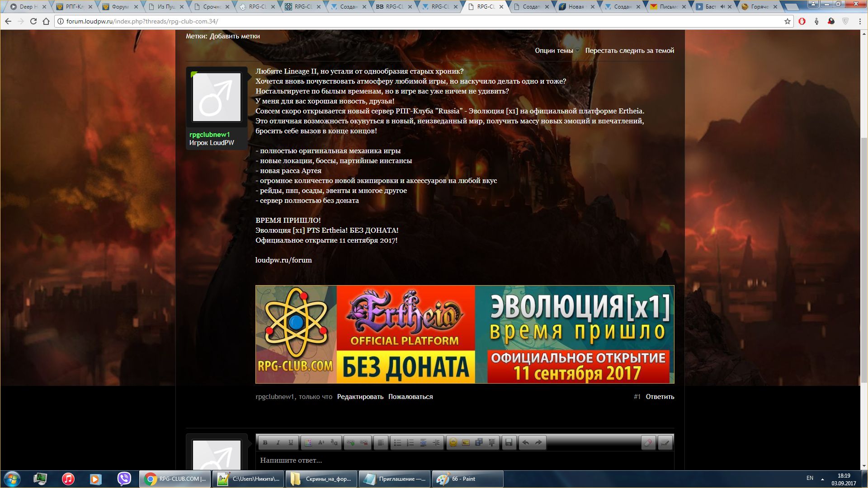Remove link using editor toolbar

click(x=363, y=442)
